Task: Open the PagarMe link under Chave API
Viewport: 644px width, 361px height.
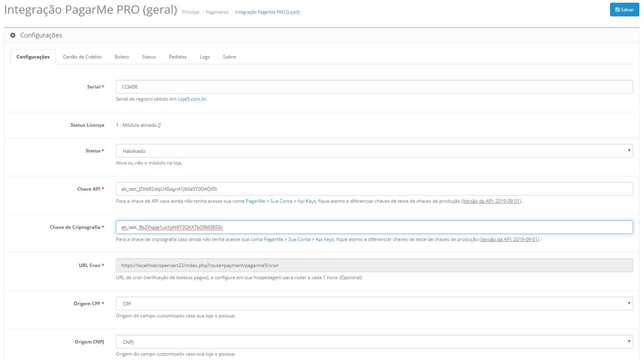Action: click(256, 201)
